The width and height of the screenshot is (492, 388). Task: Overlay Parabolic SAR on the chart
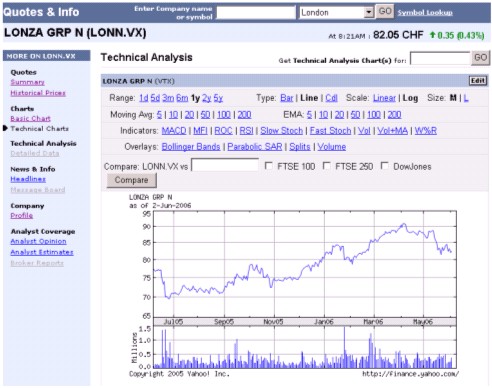255,147
